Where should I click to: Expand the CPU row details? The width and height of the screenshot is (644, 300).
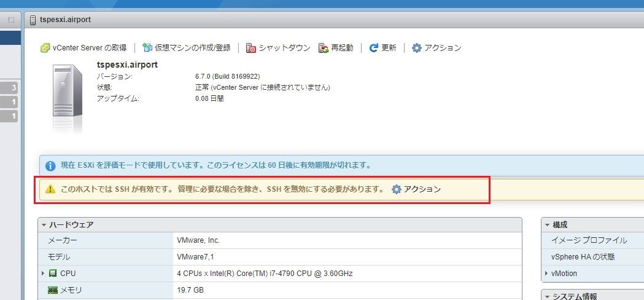point(43,273)
